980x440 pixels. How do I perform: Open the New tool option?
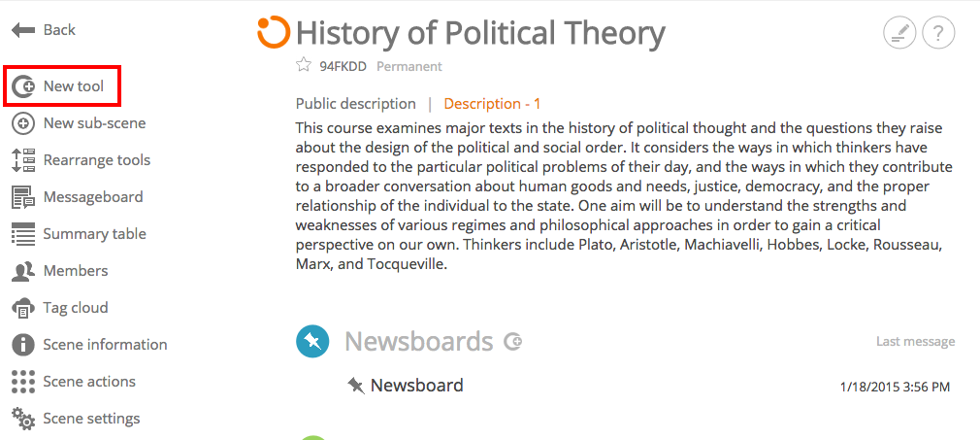(x=62, y=86)
